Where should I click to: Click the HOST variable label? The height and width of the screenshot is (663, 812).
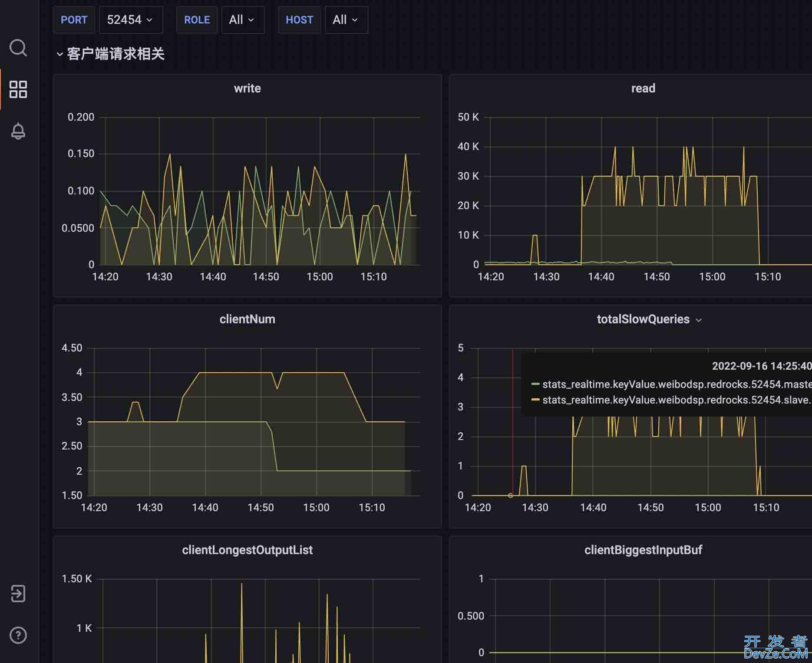pos(299,20)
